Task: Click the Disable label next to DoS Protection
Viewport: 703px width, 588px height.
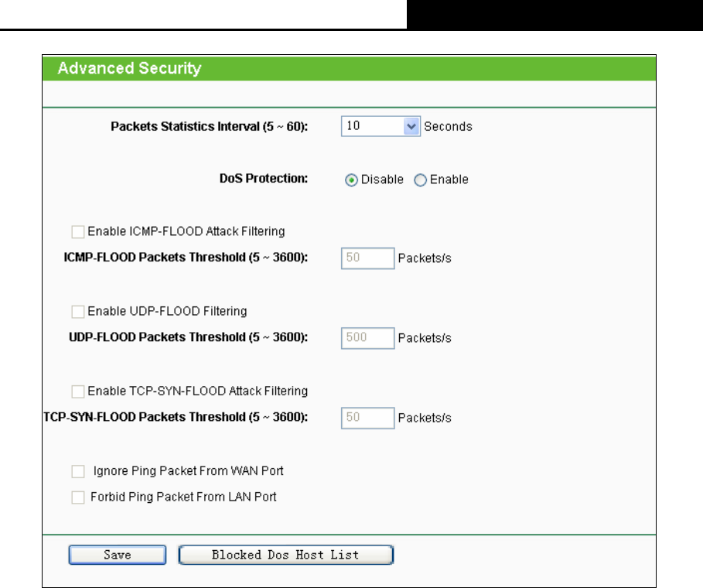Action: point(382,179)
